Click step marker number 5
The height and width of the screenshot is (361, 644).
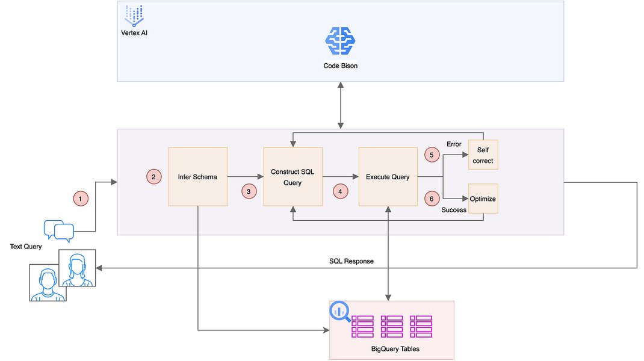tap(432, 155)
